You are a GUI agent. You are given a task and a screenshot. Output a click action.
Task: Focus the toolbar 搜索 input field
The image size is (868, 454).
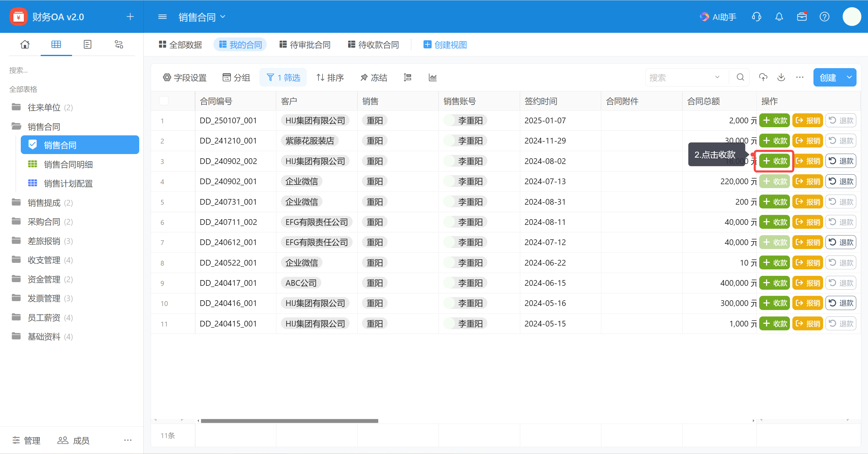click(x=679, y=77)
